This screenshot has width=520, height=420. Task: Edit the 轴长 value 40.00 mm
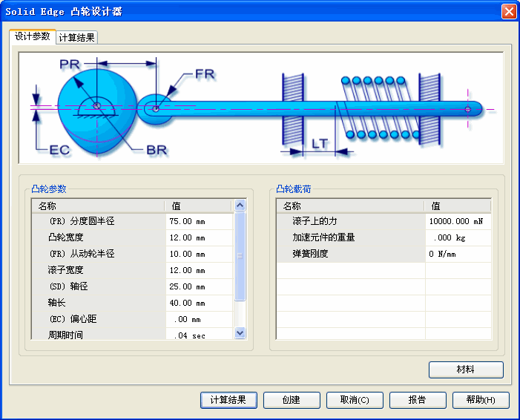click(198, 303)
